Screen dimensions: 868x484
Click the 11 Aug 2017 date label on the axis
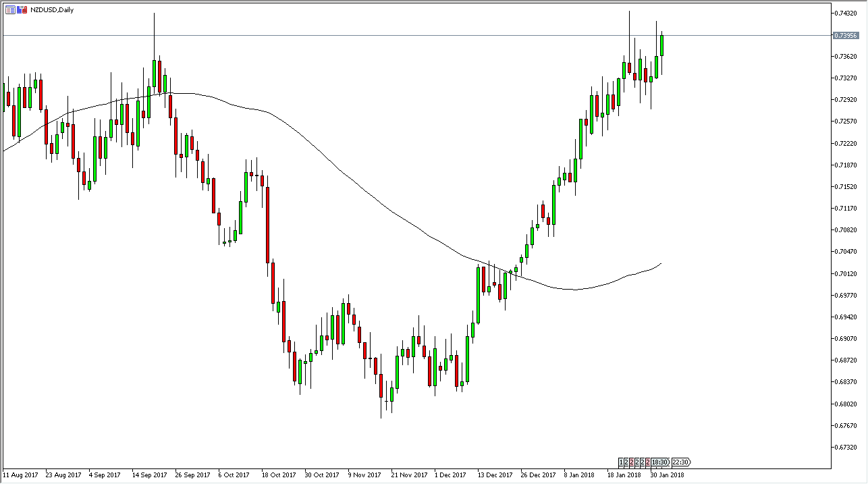[x=20, y=475]
